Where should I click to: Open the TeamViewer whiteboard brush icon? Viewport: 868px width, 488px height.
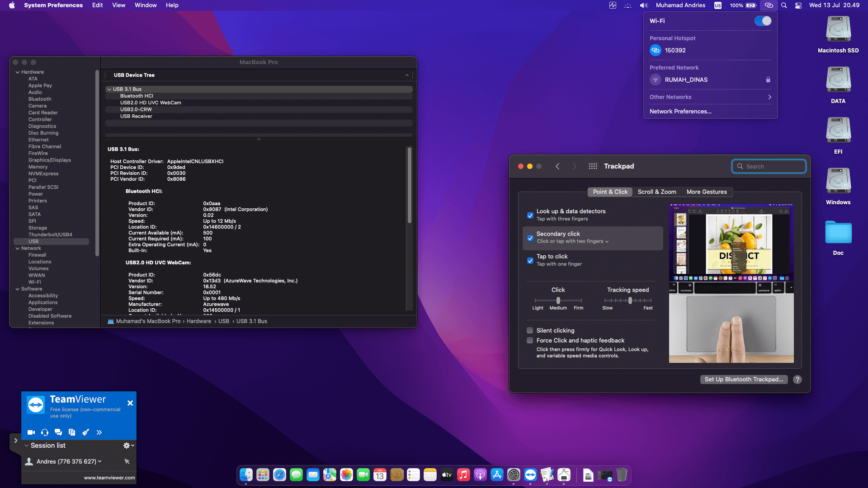(85, 432)
